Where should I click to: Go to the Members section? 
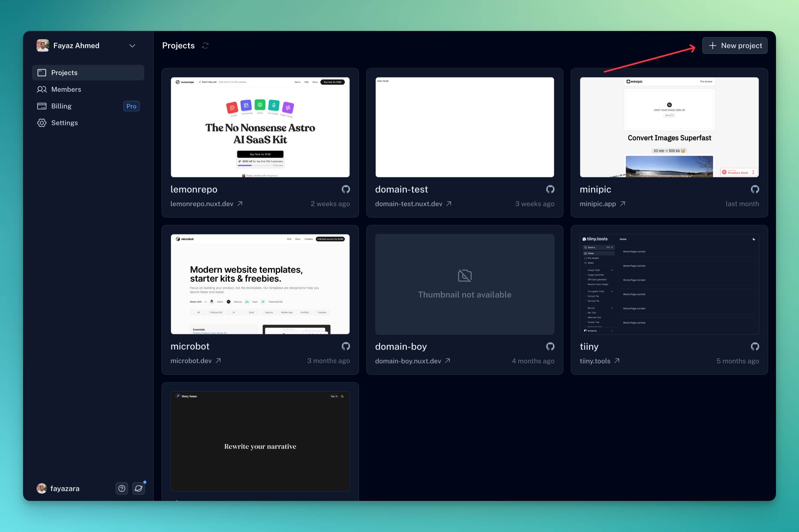point(66,89)
